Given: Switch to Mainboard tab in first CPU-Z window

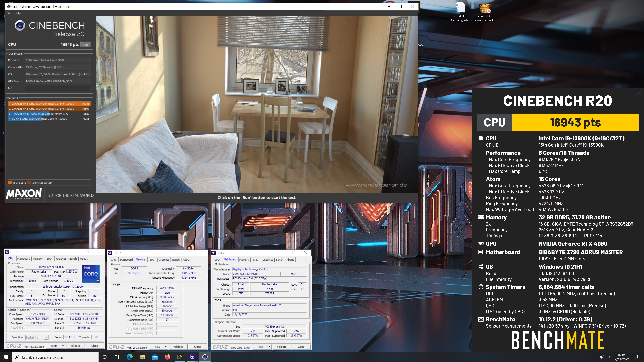Looking at the screenshot, I should (23, 259).
